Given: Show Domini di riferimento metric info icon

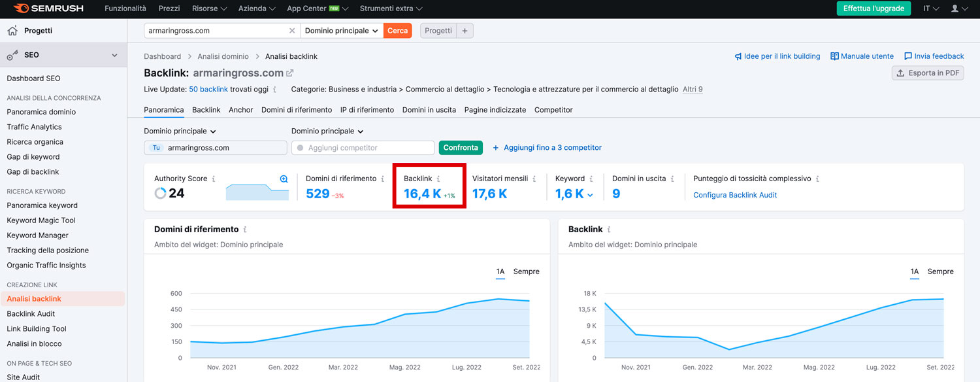Looking at the screenshot, I should click(383, 179).
